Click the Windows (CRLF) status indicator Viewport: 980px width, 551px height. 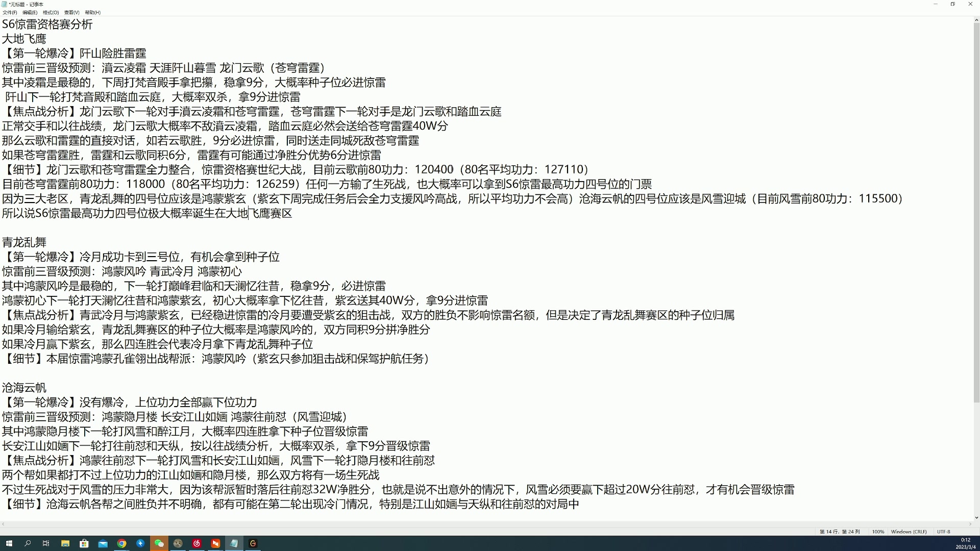909,532
